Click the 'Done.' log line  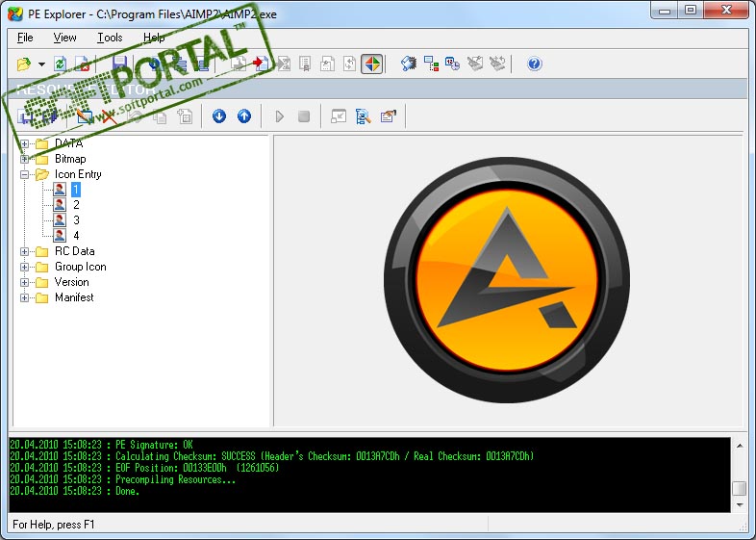click(75, 491)
